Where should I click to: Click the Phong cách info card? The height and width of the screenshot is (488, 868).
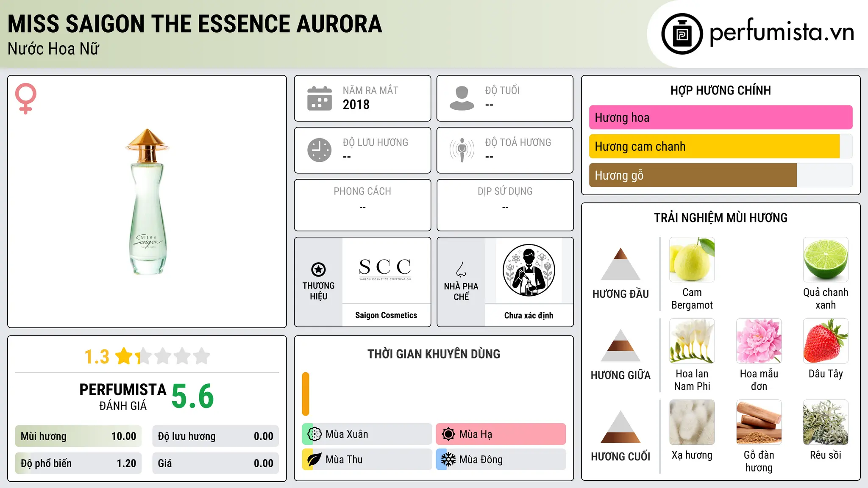[x=363, y=205]
